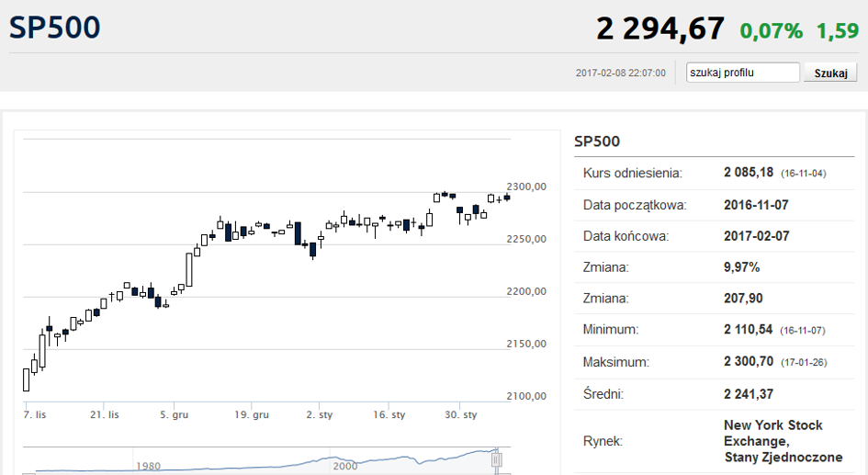
Task: Click the szukaj profilu search field
Action: [x=743, y=73]
